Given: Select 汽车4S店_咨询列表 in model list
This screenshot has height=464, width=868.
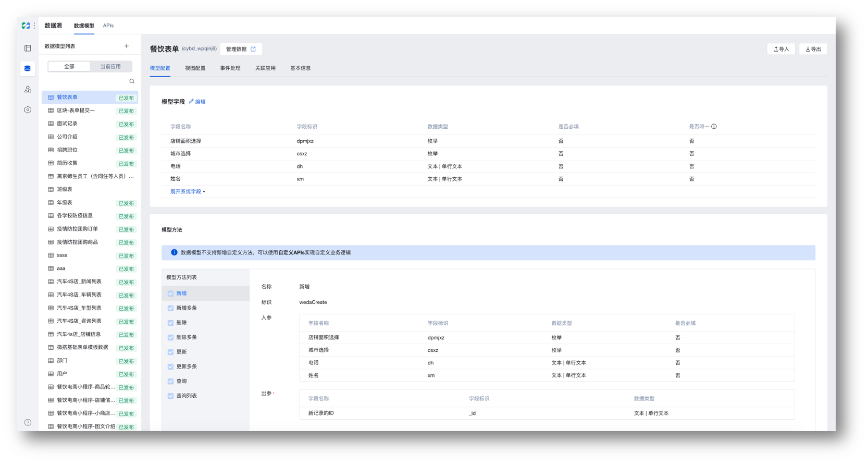Looking at the screenshot, I should tap(90, 321).
